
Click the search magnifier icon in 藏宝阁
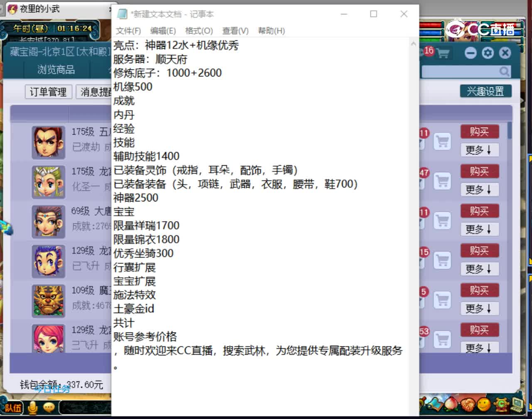[x=504, y=72]
